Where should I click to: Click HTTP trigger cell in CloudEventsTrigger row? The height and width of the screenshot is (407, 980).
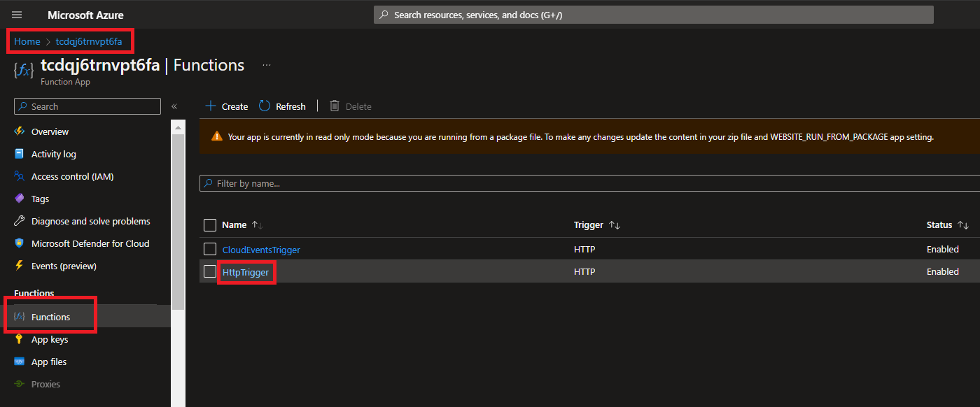tap(584, 250)
